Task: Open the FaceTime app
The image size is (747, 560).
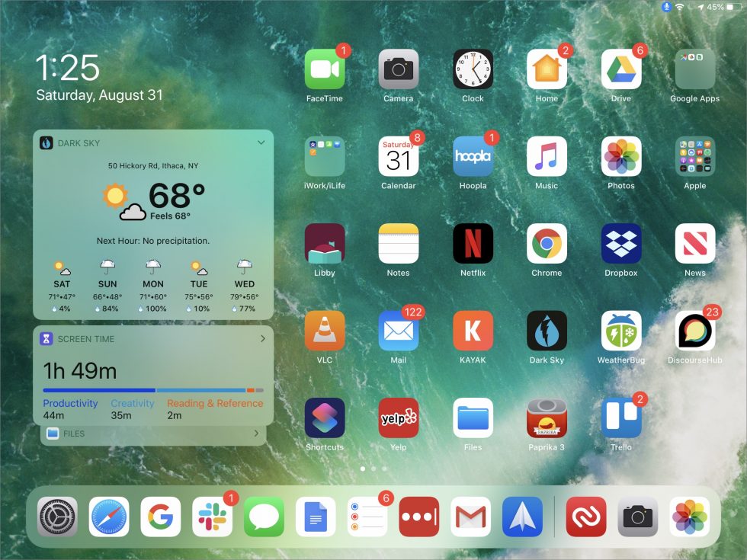Action: tap(325, 69)
